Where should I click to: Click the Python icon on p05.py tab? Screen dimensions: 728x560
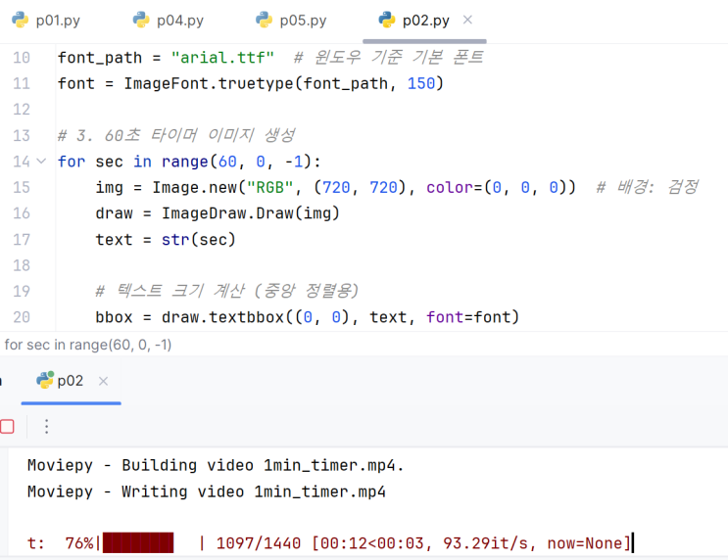click(x=264, y=20)
